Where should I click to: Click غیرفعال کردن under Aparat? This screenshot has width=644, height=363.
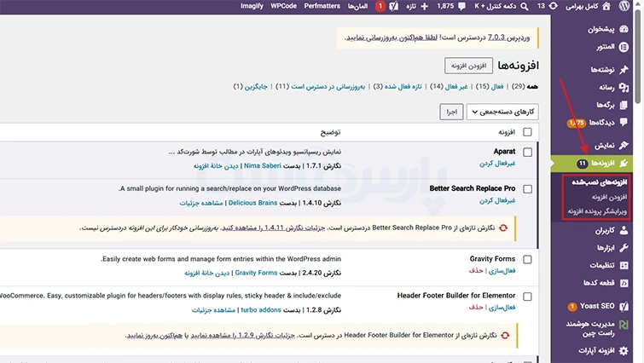click(x=497, y=164)
